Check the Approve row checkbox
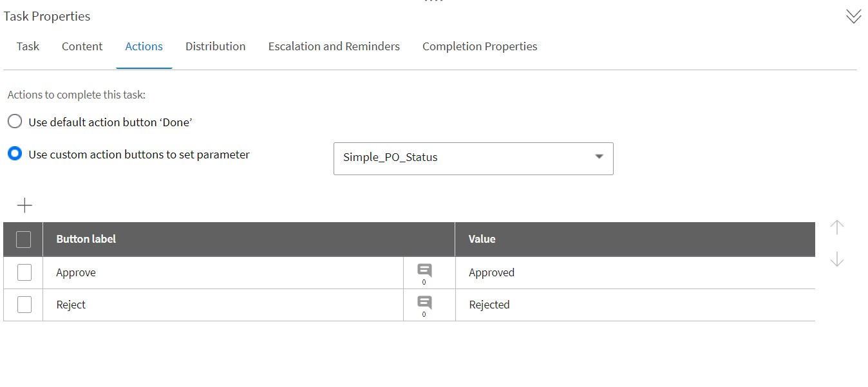The width and height of the screenshot is (868, 387). [24, 272]
